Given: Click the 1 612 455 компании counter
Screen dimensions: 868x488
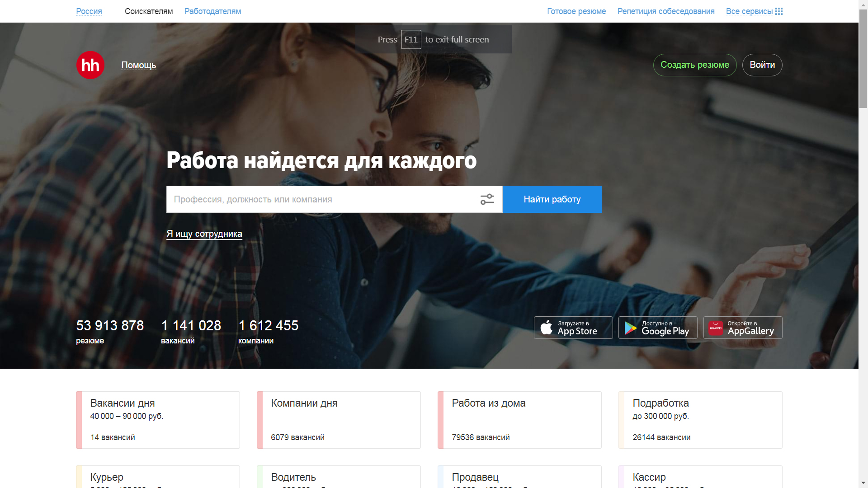Looking at the screenshot, I should pyautogui.click(x=269, y=332).
